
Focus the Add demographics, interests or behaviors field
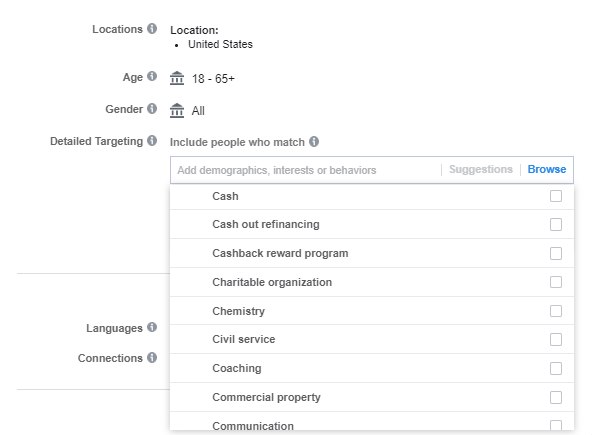(x=305, y=170)
